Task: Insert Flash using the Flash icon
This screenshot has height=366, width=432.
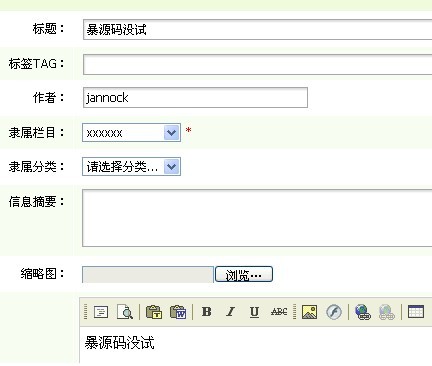Action: click(x=334, y=312)
